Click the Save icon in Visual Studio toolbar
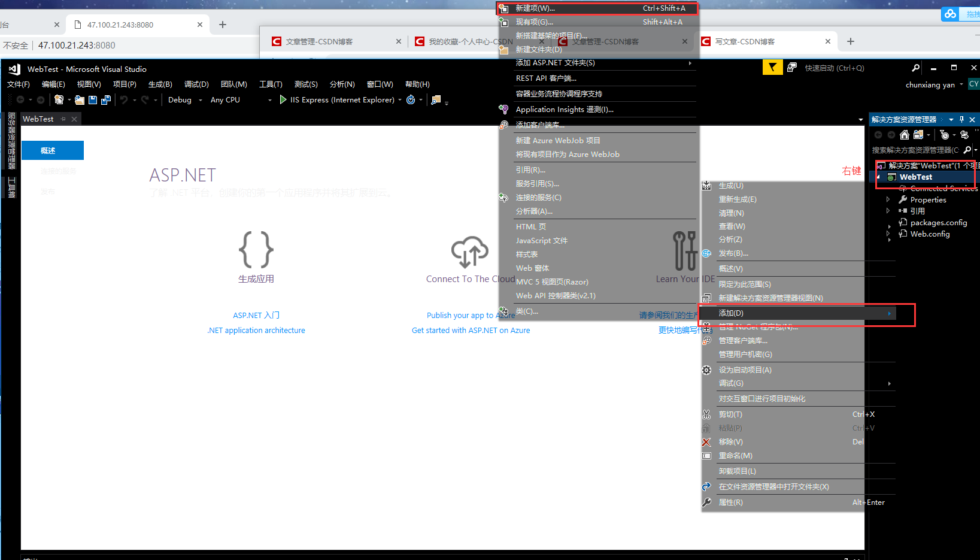 [93, 99]
